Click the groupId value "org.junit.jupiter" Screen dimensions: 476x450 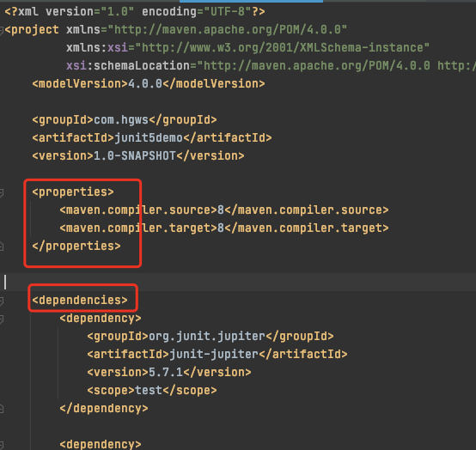pos(207,336)
